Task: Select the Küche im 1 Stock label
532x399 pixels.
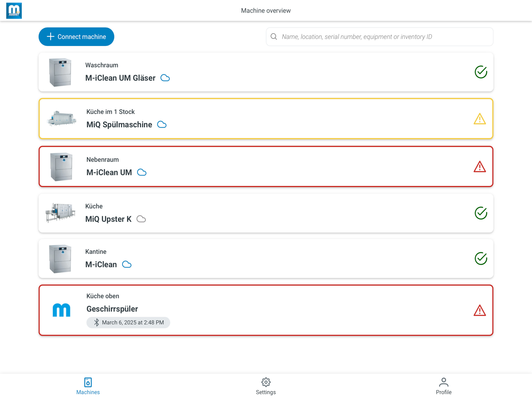Action: (x=110, y=112)
